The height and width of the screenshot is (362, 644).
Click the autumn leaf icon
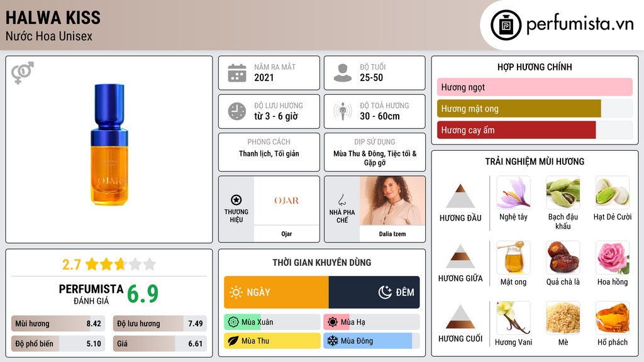pos(233,341)
